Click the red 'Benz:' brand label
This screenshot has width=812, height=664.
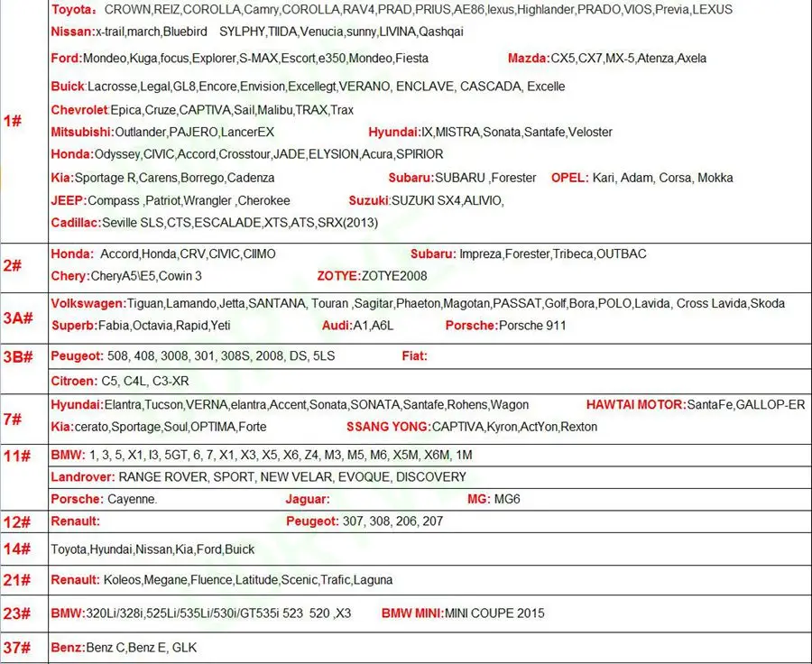68,648
